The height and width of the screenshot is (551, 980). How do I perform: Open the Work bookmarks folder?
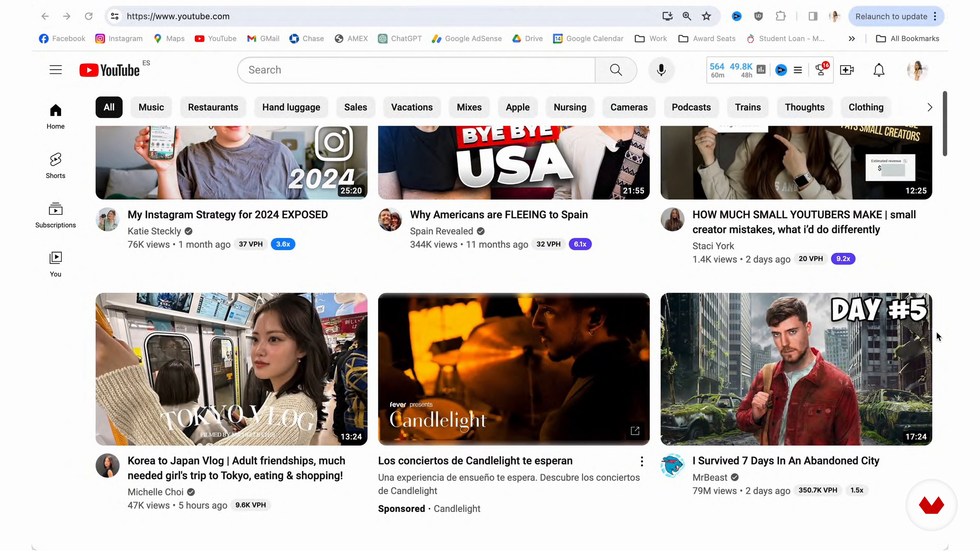[x=651, y=39]
